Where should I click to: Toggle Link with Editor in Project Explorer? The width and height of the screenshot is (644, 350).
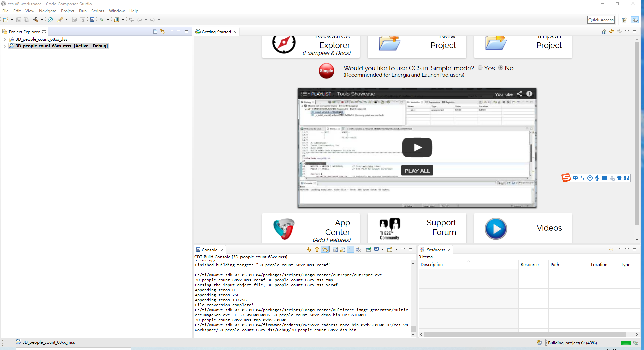(x=162, y=32)
